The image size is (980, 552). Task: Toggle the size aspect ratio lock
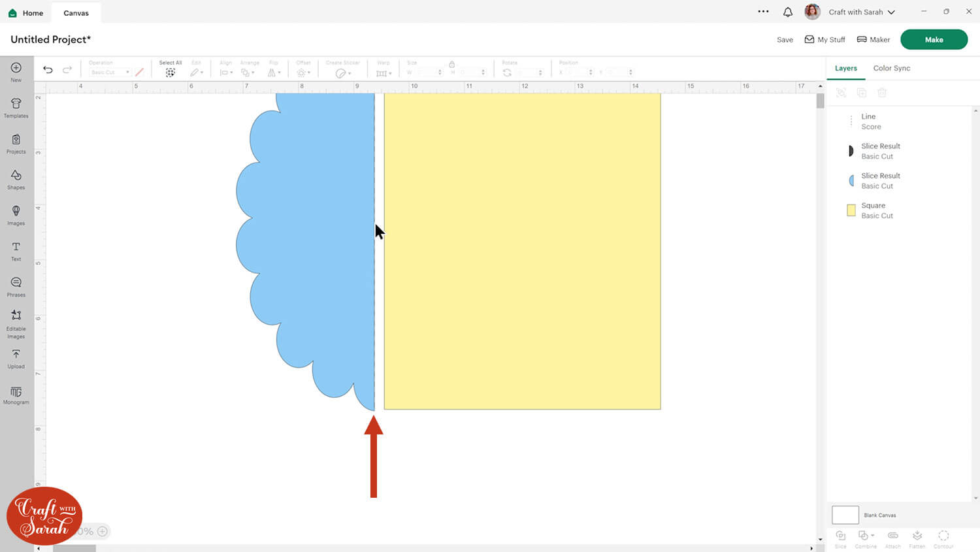(x=451, y=64)
